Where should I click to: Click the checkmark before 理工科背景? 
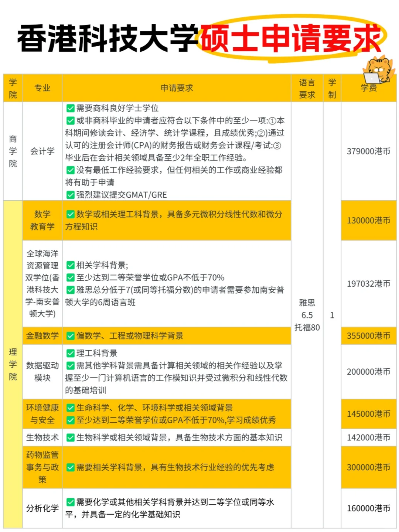(70, 353)
